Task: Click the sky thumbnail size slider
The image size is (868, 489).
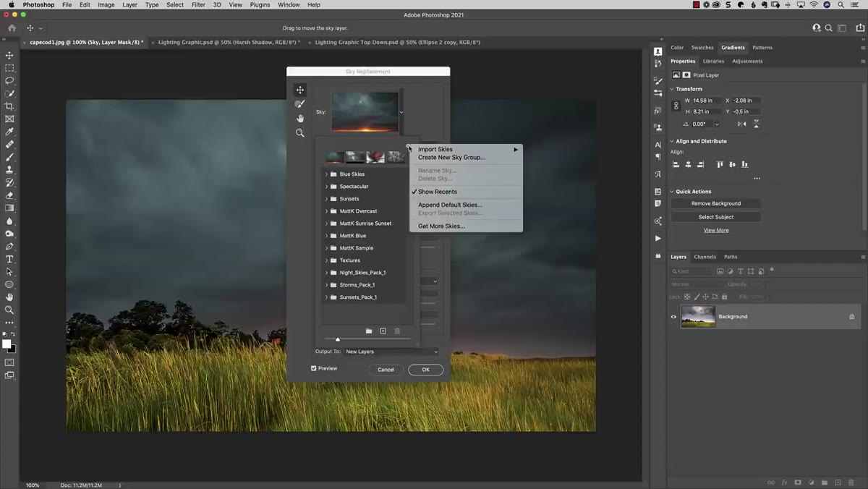Action: pyautogui.click(x=367, y=339)
